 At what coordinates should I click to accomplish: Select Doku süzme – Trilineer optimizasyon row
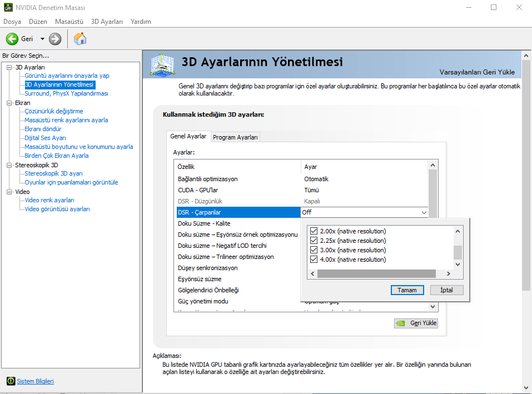(x=237, y=257)
